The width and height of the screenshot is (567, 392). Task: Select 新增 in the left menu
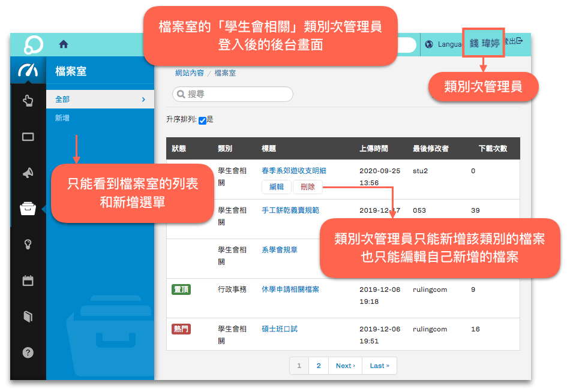coord(62,118)
